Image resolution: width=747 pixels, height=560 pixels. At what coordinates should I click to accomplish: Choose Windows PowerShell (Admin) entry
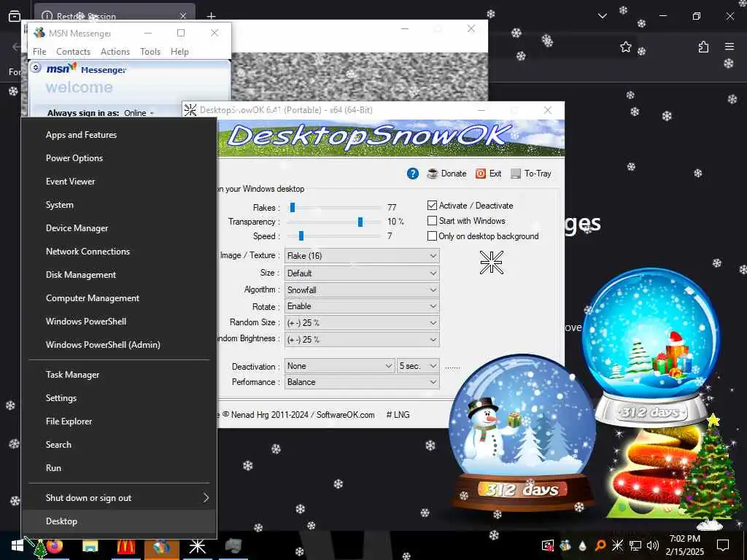(x=119, y=345)
